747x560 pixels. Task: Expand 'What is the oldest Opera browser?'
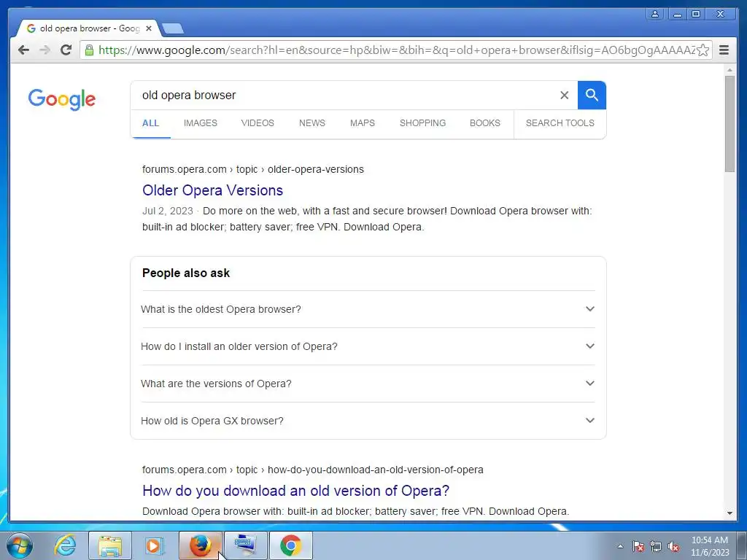click(368, 309)
